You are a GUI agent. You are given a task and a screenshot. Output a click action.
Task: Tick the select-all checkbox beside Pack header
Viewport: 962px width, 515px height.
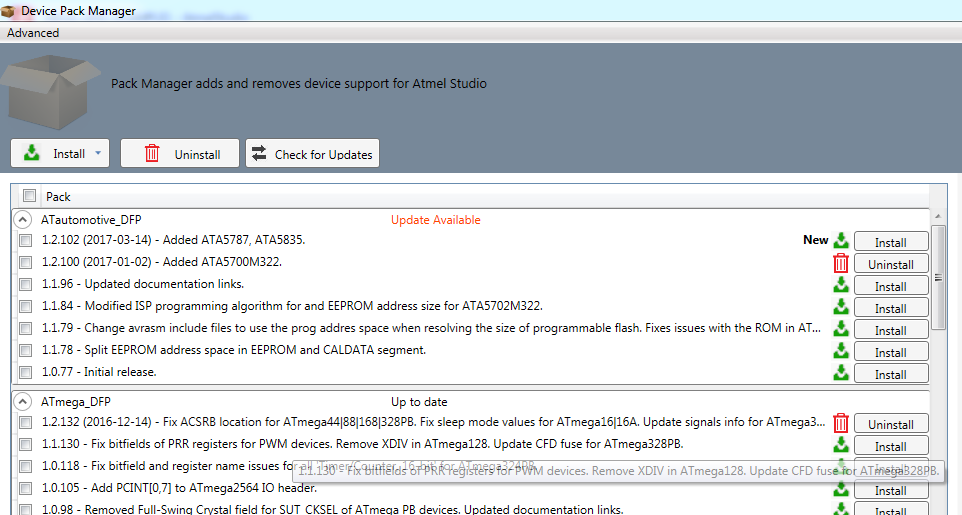(x=29, y=195)
